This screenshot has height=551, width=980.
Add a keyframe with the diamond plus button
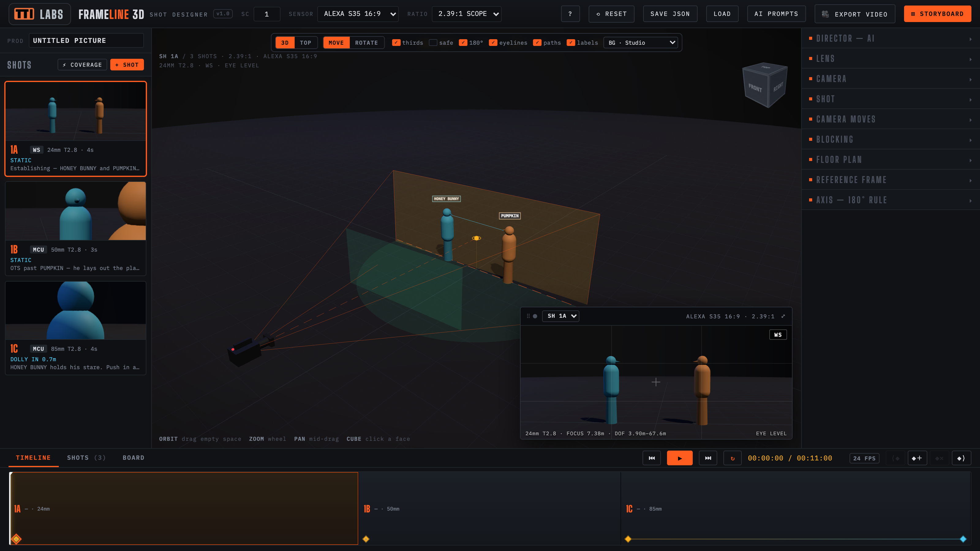(917, 458)
